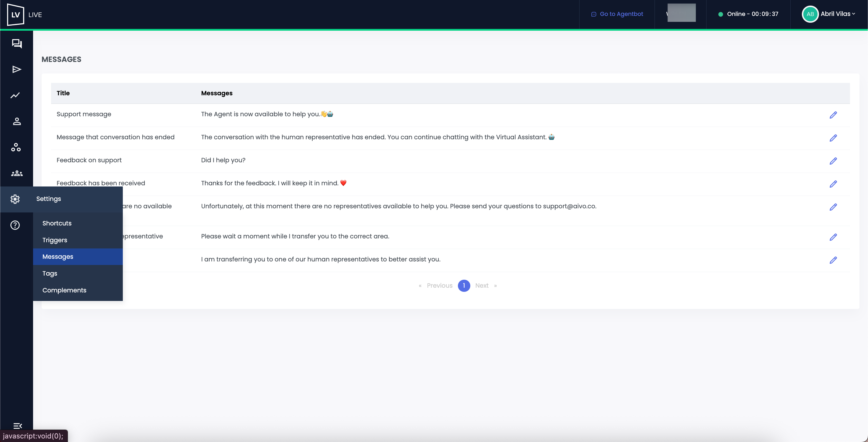Screen dimensions: 868x442
Task: Open the help question mark icon
Action: 15,225
